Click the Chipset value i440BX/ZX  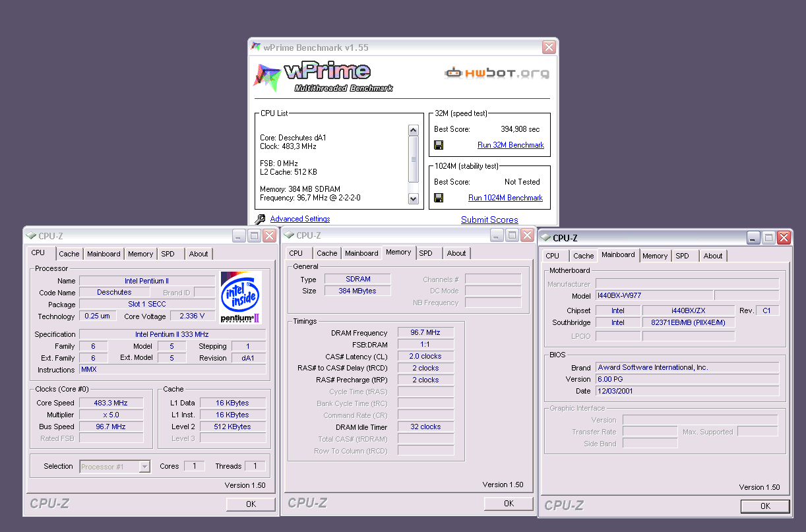click(689, 310)
